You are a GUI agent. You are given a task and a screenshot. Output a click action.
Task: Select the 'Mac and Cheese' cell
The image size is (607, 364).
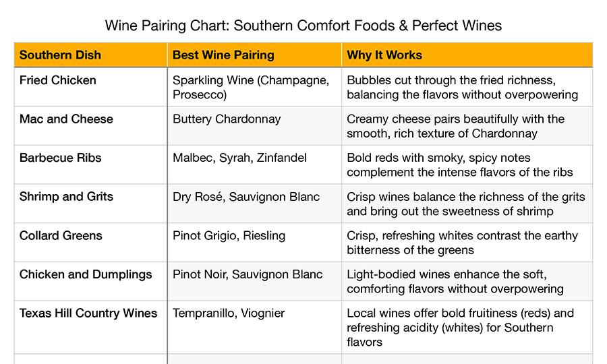coord(90,126)
